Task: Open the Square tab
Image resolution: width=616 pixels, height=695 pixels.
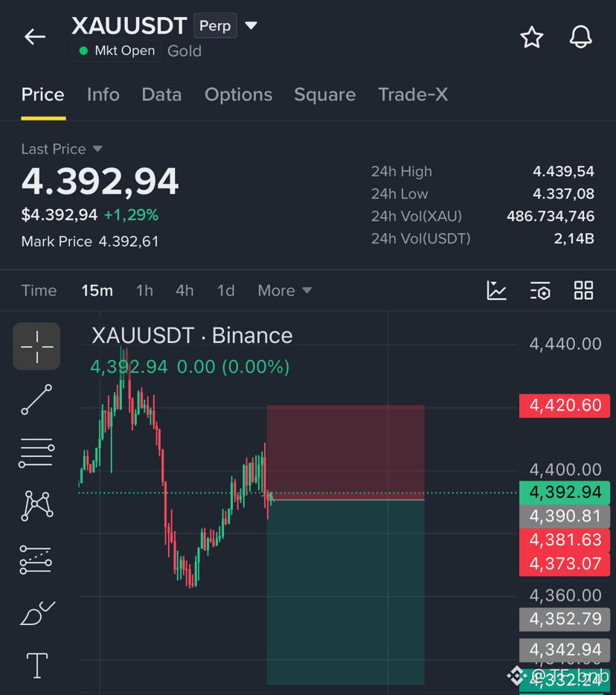Action: click(x=325, y=95)
